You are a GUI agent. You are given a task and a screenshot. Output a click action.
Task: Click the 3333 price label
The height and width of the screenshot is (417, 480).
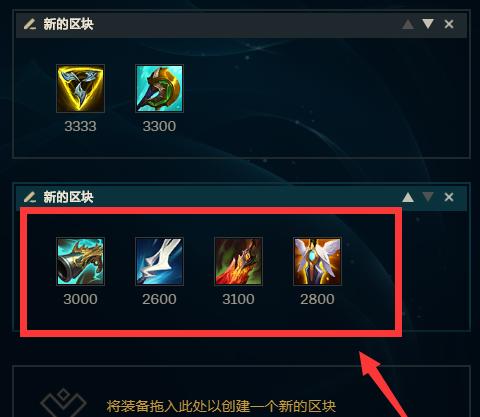click(80, 126)
